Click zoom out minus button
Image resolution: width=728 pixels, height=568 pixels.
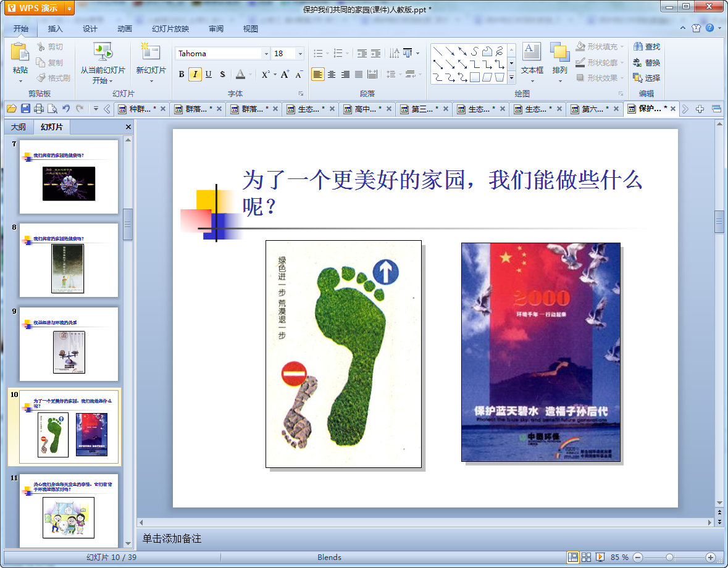(x=638, y=558)
